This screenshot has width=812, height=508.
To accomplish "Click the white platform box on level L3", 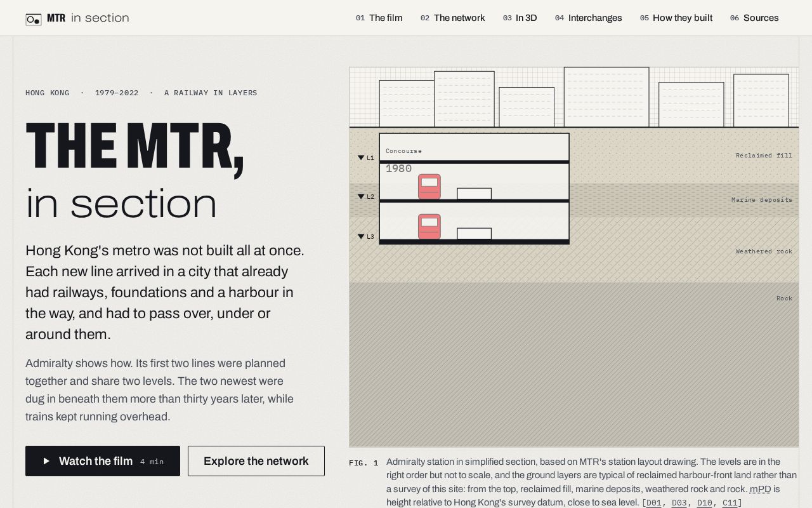I will pos(474,234).
